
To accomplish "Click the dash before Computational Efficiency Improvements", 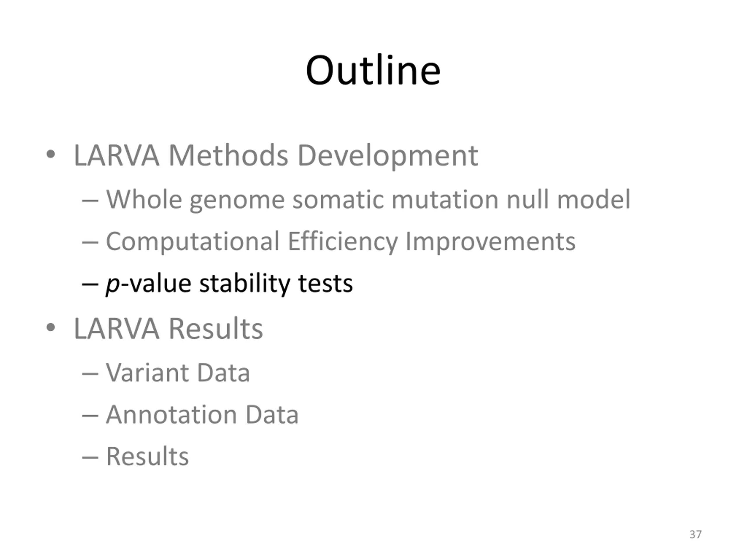I will pos(90,242).
